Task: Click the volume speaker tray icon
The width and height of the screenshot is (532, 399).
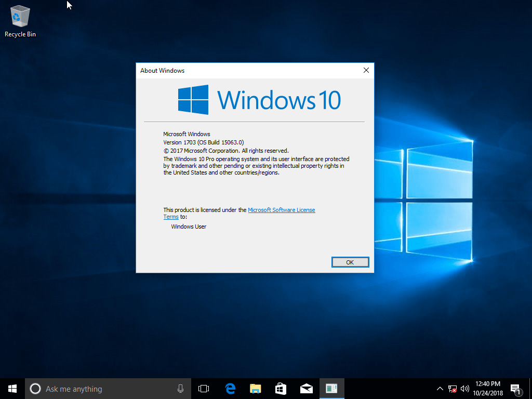Action: (465, 389)
